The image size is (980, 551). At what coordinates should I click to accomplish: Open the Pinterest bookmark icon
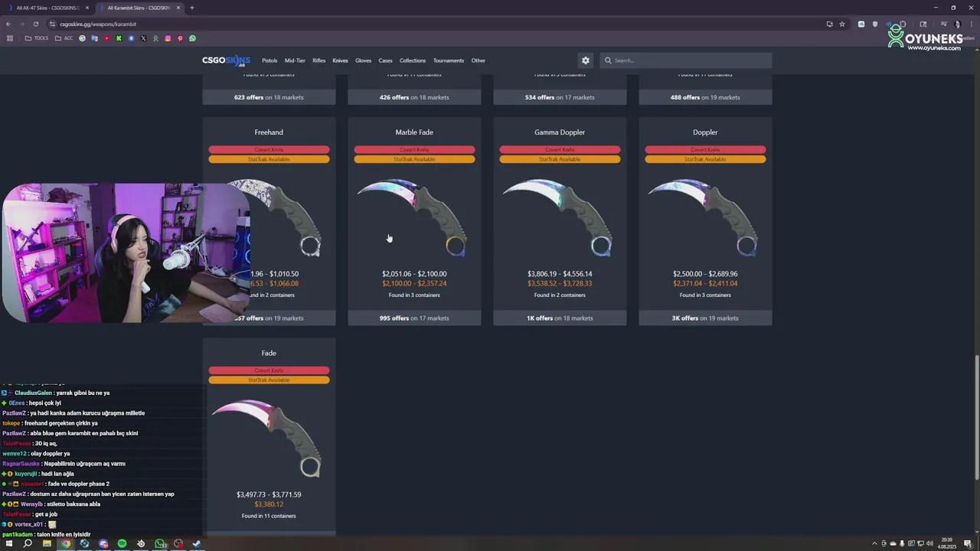pos(180,38)
